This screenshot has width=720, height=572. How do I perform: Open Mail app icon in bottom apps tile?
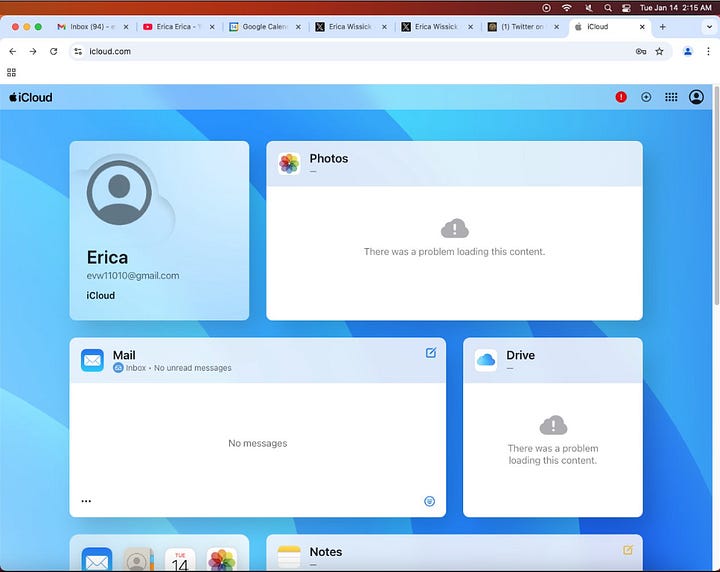click(x=97, y=560)
